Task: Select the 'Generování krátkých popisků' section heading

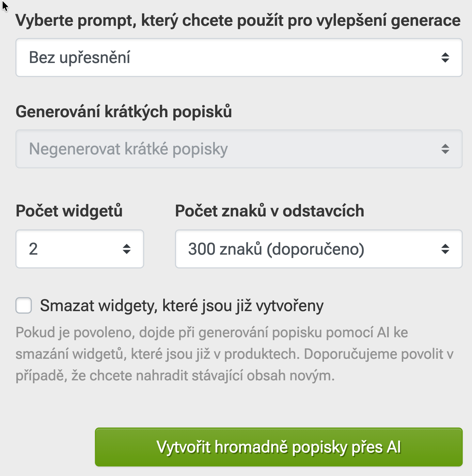Action: pyautogui.click(x=123, y=111)
